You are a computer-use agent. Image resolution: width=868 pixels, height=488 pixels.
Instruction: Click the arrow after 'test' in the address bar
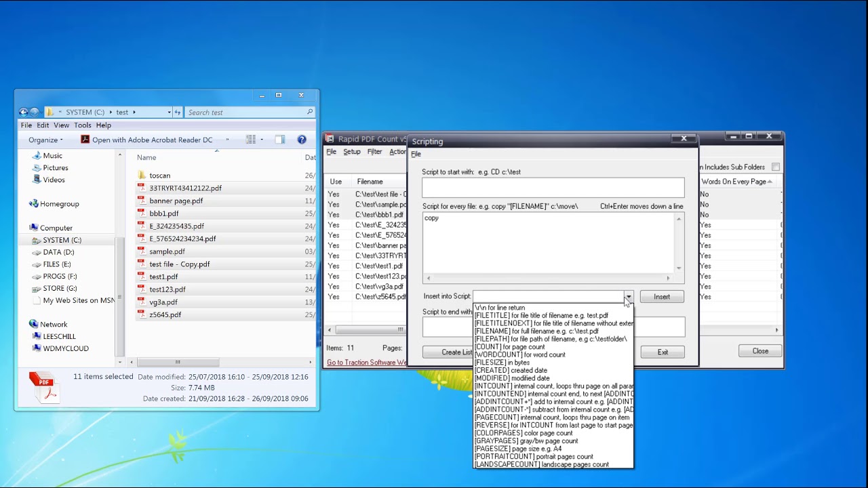point(134,112)
